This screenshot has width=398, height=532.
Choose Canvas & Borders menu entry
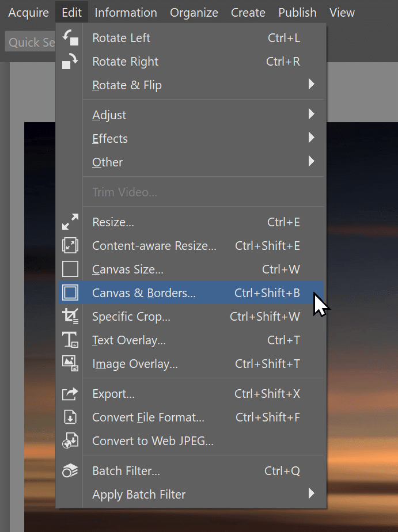[x=144, y=293]
